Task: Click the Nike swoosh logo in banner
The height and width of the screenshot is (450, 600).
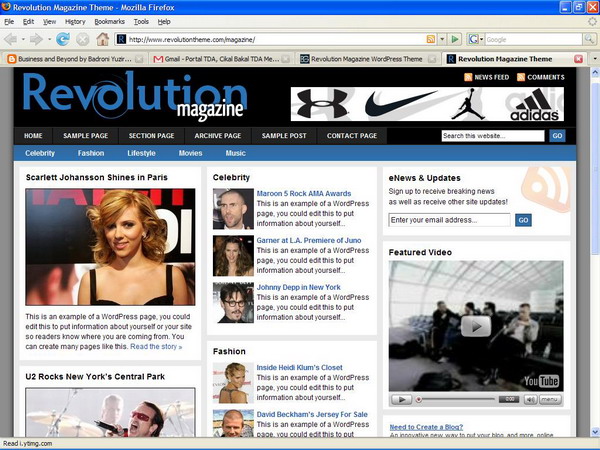Action: (x=399, y=104)
